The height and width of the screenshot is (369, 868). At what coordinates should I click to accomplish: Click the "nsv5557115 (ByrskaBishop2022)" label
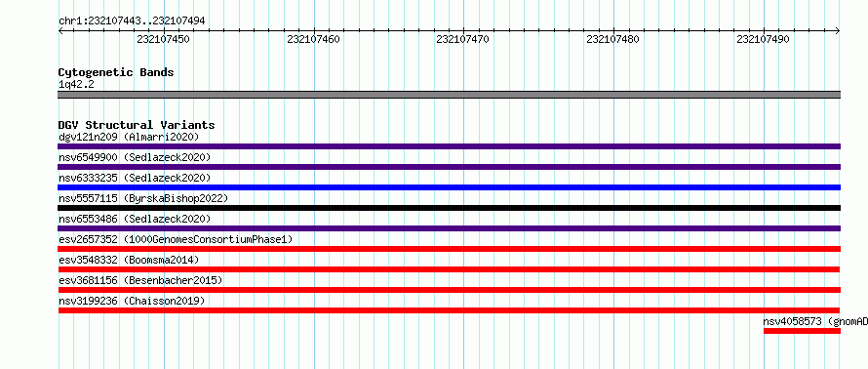point(143,198)
